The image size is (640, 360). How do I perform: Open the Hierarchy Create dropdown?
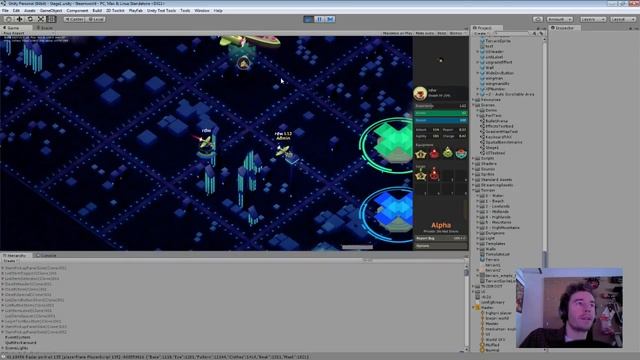(10, 261)
